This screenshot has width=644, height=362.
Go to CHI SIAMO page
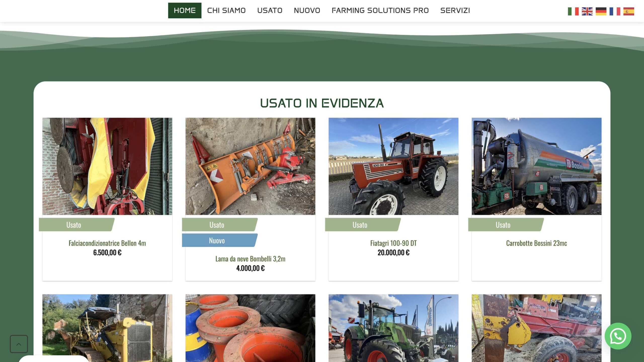point(226,11)
